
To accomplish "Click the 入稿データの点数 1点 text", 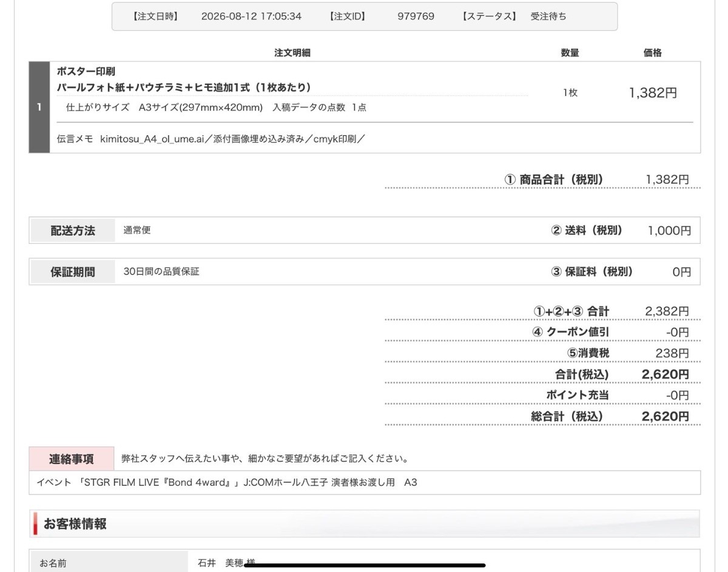I will point(319,107).
